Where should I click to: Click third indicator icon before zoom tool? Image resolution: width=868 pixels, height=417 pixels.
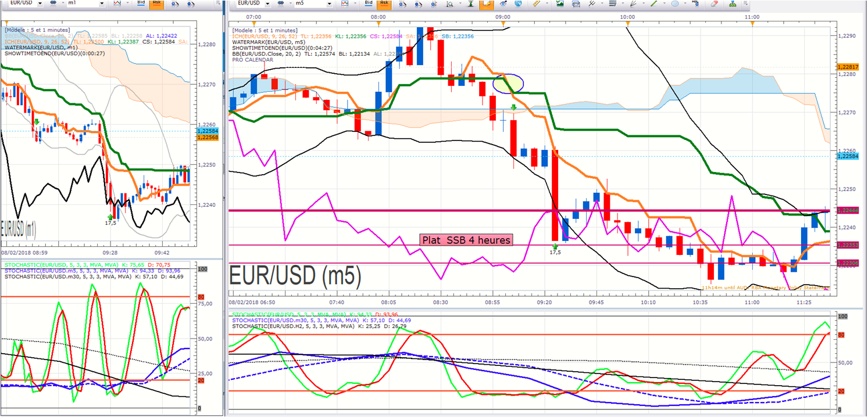coord(434,3)
